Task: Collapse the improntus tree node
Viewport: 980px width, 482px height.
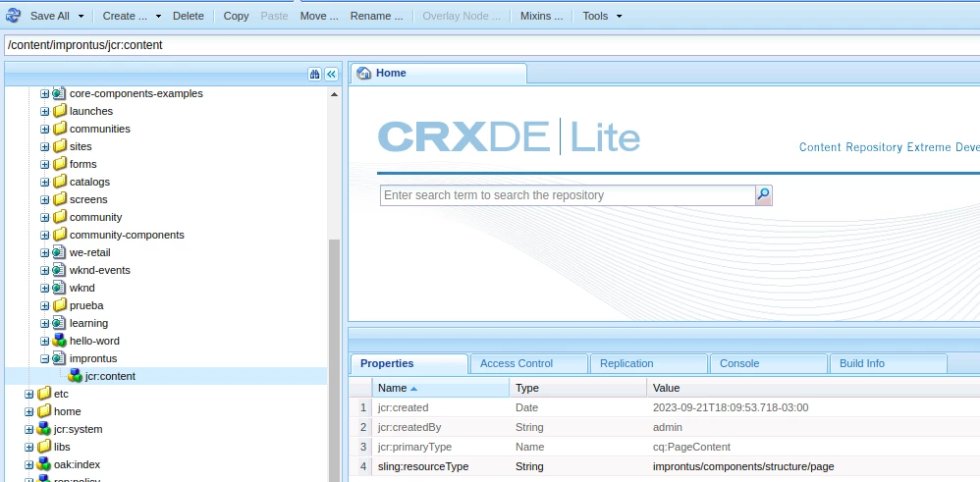Action: coord(44,359)
